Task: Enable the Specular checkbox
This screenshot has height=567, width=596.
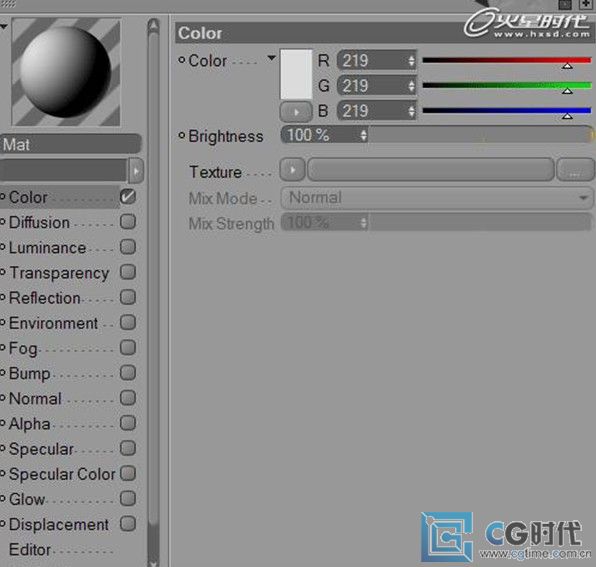Action: pos(128,448)
